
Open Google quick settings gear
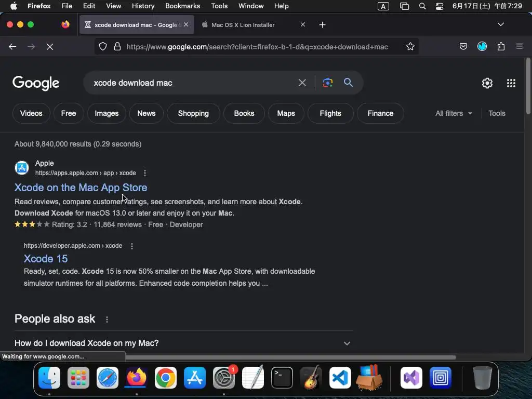487,83
